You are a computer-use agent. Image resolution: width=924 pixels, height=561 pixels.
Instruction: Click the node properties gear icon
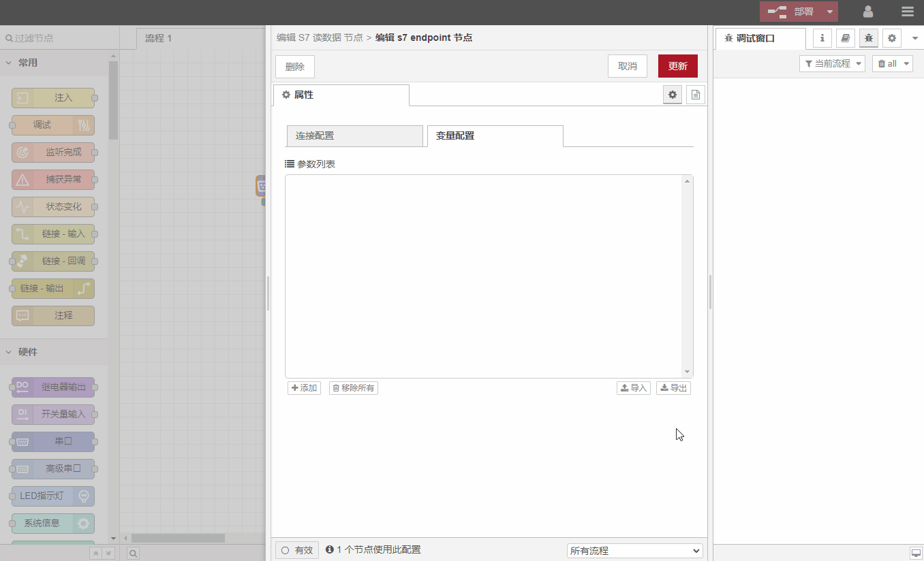[673, 95]
